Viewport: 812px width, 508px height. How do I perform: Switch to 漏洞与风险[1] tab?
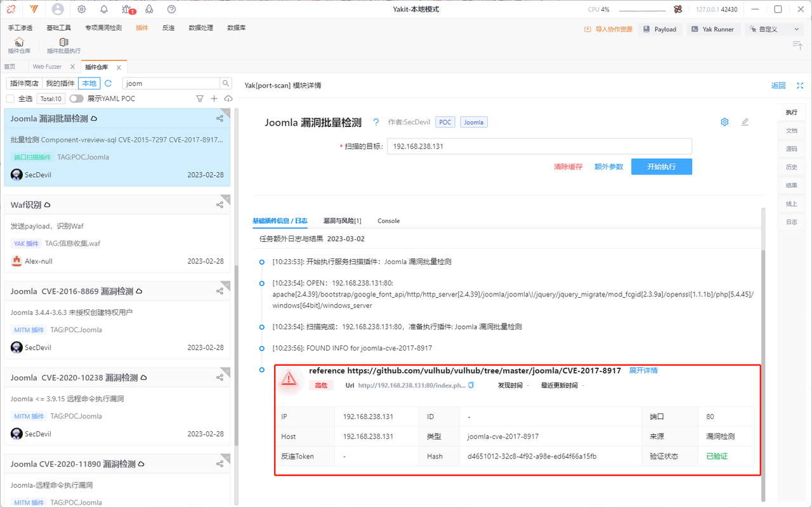click(342, 221)
